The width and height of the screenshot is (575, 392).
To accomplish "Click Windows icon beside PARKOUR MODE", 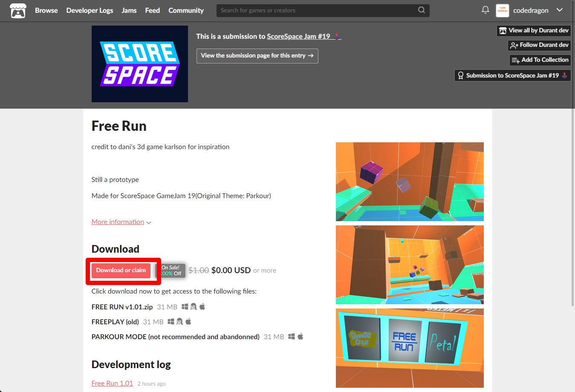I will click(x=292, y=337).
